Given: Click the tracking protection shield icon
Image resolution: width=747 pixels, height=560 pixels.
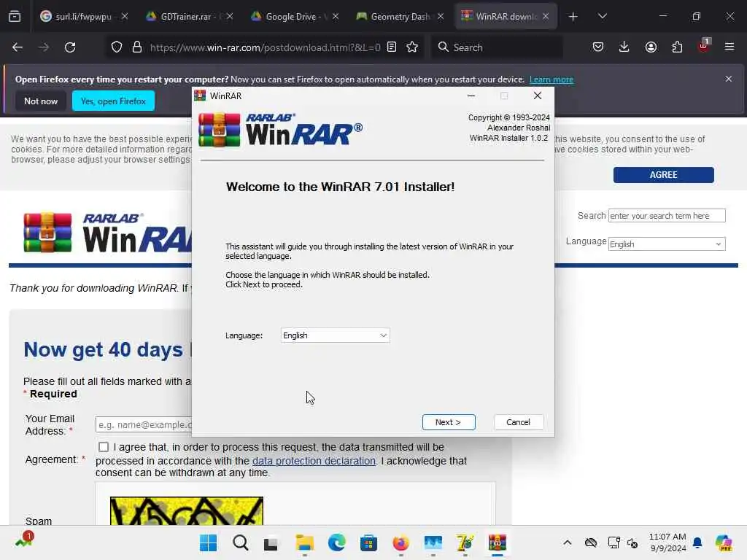Looking at the screenshot, I should point(117,47).
